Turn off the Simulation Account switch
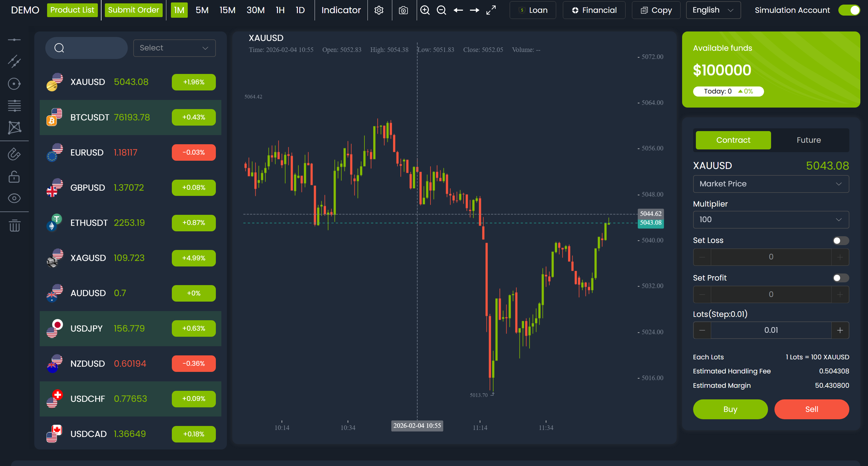Image resolution: width=868 pixels, height=466 pixels. point(849,10)
